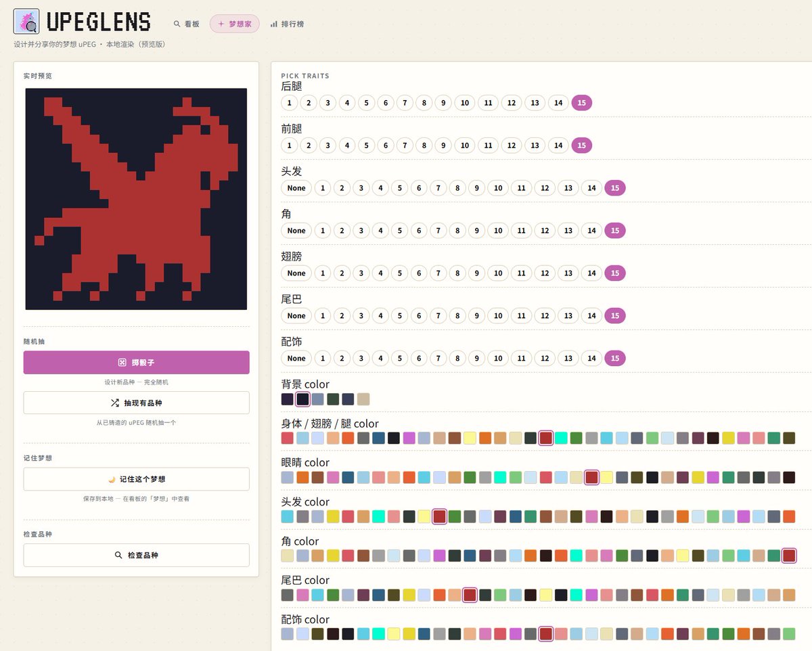
Task: Choose 前腿 option 3
Action: click(328, 145)
